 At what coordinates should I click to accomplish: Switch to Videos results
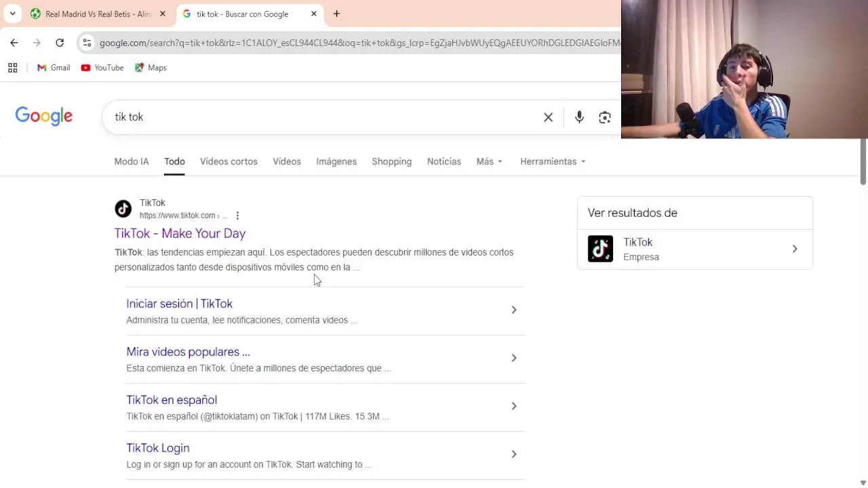pyautogui.click(x=287, y=161)
